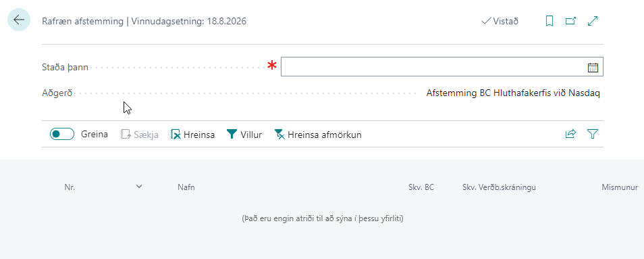Go back with the arrow button
Screen dimensions: 644x259
(x=19, y=20)
